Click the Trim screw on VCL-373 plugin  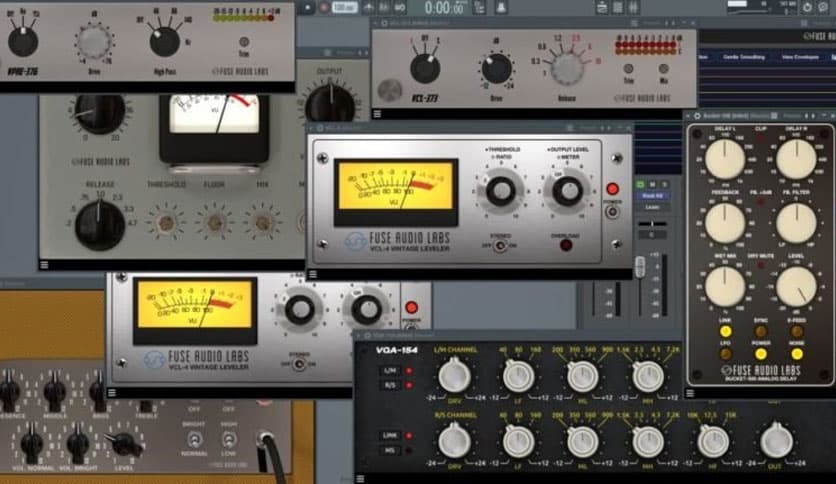pos(629,69)
